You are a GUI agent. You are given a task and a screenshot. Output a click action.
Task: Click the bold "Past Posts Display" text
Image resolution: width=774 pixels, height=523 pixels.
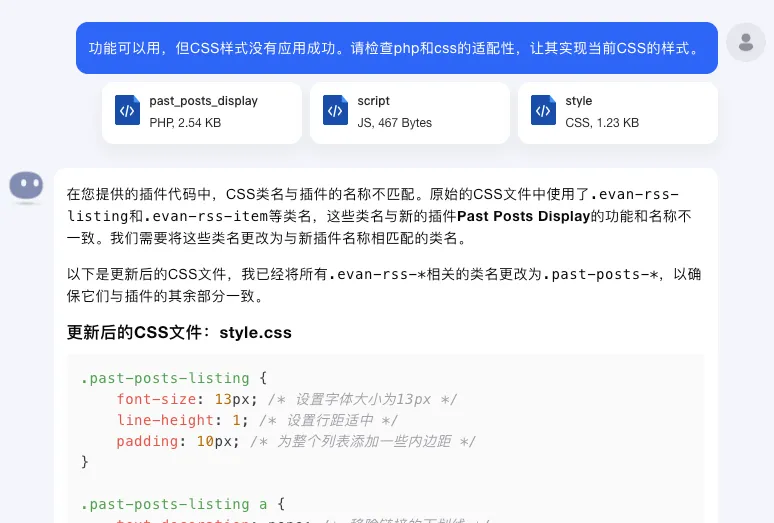[523, 216]
